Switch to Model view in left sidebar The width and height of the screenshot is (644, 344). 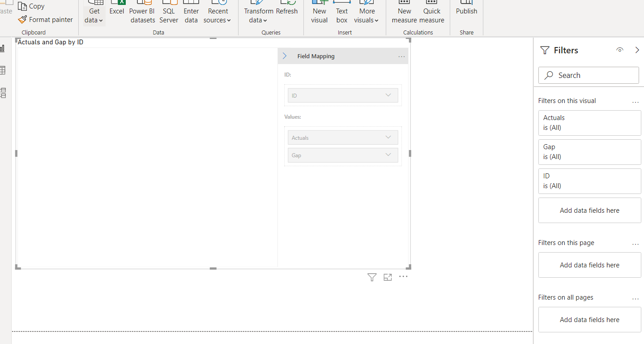[x=3, y=93]
